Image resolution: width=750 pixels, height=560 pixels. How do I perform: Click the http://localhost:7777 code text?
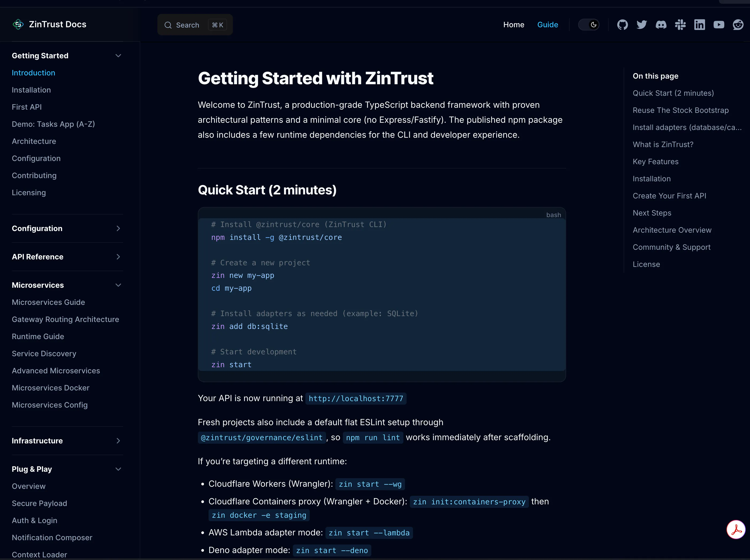[x=356, y=398]
